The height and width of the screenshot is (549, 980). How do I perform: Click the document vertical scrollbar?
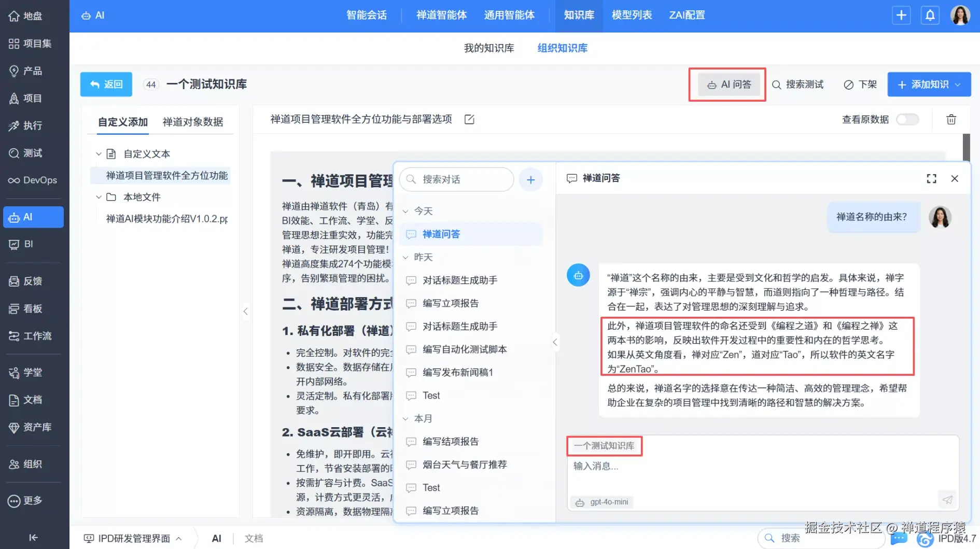tap(966, 148)
